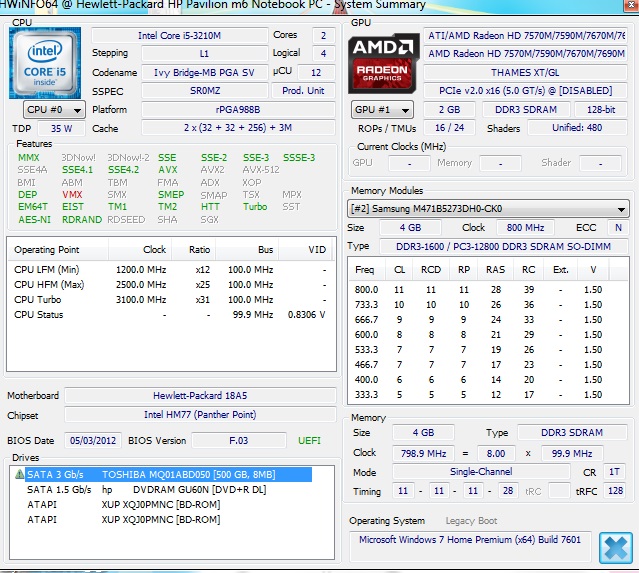This screenshot has height=573, width=639.
Task: Open the GPU #1 selector dropdown
Action: pos(382,110)
